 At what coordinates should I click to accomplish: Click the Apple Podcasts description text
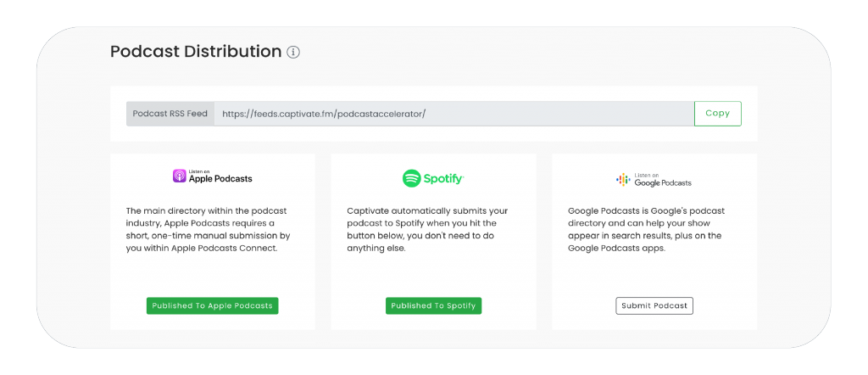coord(209,230)
